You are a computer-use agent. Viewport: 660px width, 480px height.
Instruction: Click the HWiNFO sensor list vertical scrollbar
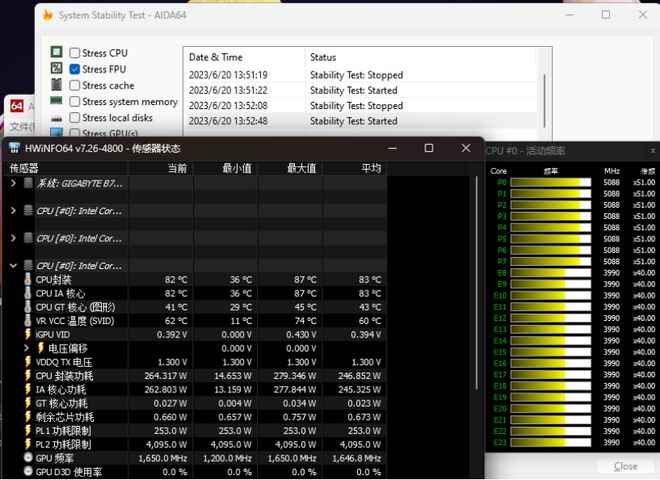click(x=476, y=283)
